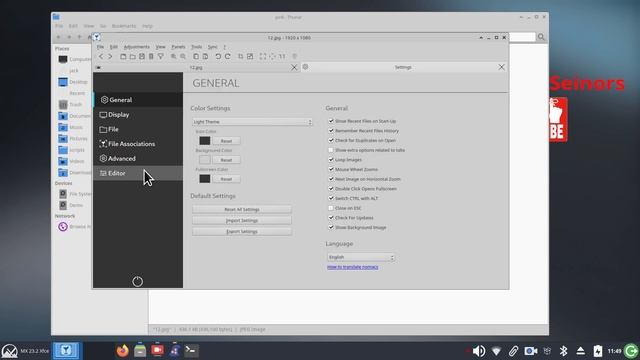Toggle Remember Recent Files History checkbox

coord(331,131)
